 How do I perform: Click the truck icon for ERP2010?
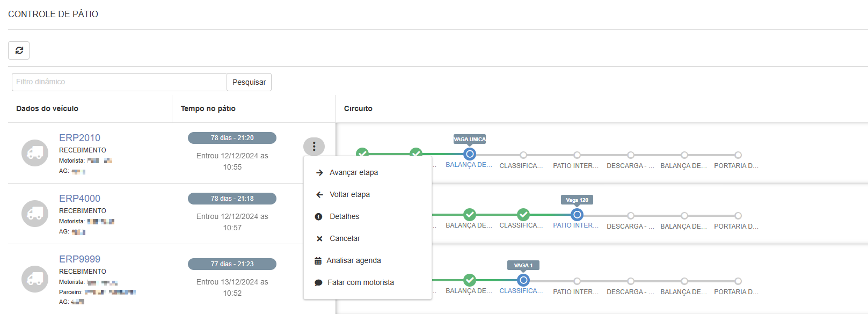pos(35,153)
